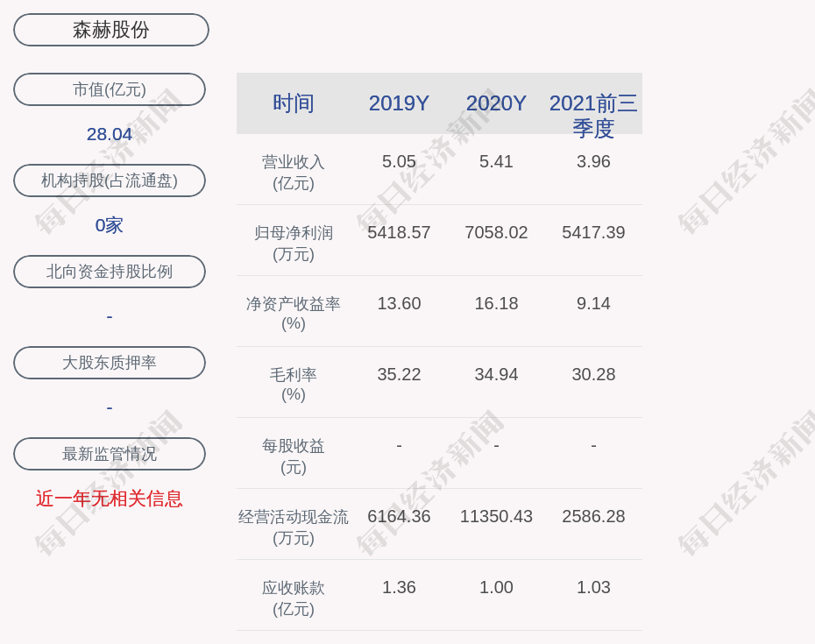
Task: Click the 森赫股份 company name button
Action: point(111,30)
